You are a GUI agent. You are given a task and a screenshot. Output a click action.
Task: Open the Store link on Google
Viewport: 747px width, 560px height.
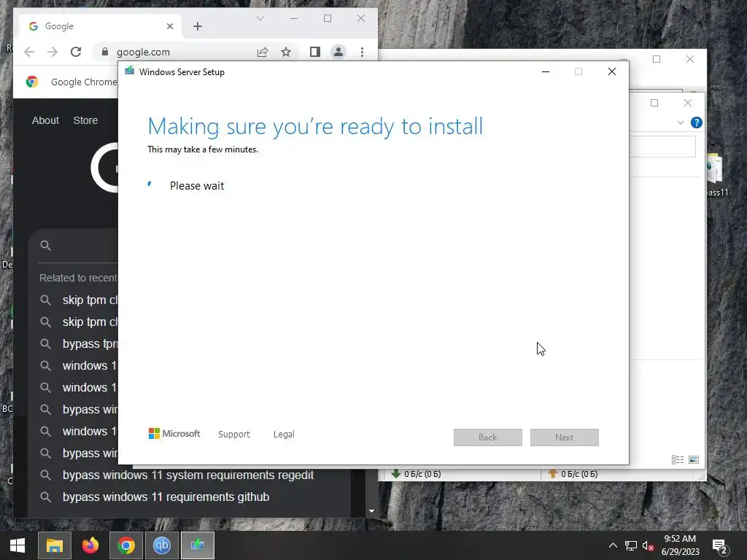pos(85,120)
